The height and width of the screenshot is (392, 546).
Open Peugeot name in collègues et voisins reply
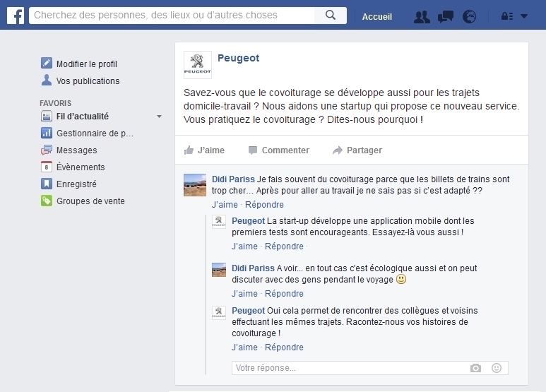248,311
